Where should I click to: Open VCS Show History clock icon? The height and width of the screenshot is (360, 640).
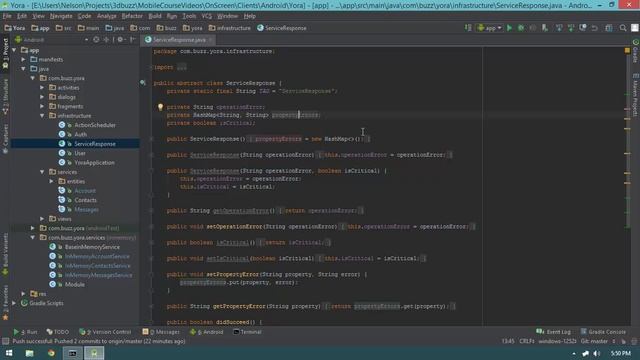(583, 28)
